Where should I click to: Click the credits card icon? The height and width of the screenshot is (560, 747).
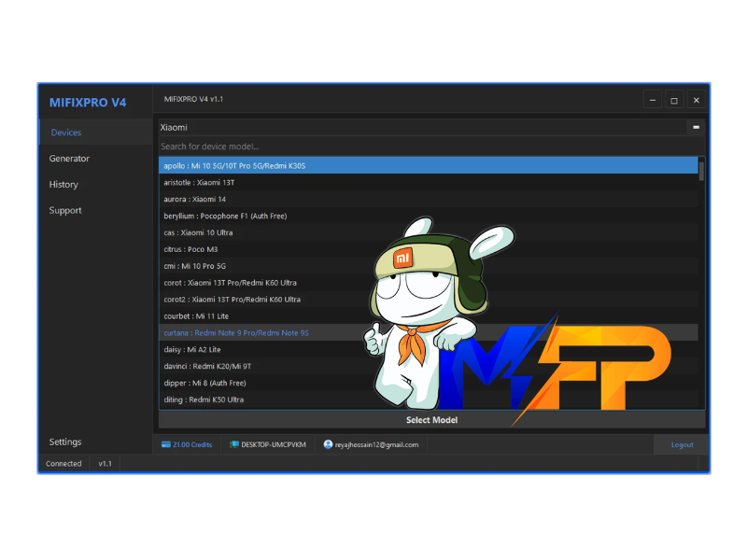click(x=166, y=445)
